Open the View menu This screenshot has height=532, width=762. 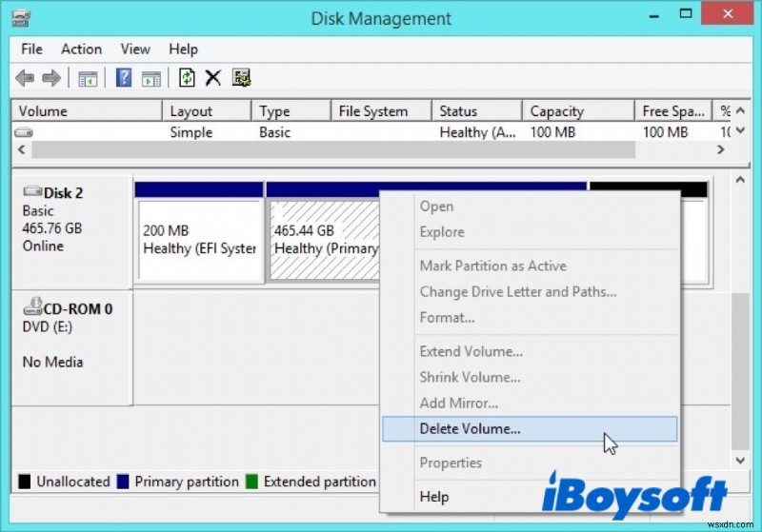(x=135, y=49)
